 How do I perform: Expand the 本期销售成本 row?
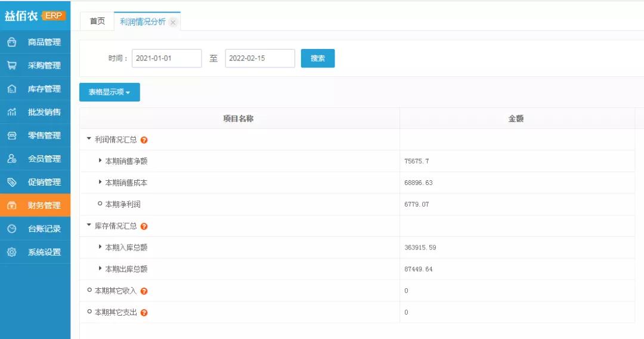click(100, 182)
